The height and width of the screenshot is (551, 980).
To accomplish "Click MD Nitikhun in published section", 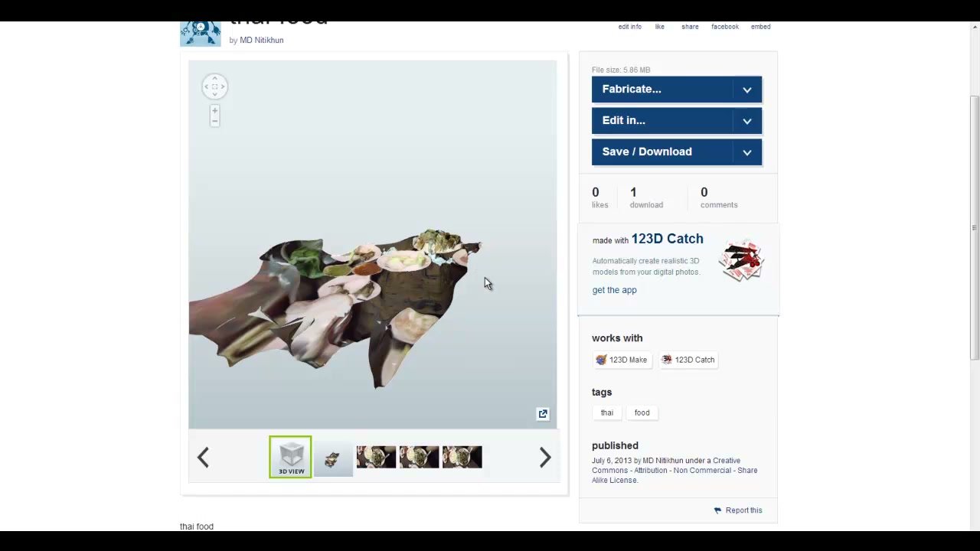I will coord(662,461).
